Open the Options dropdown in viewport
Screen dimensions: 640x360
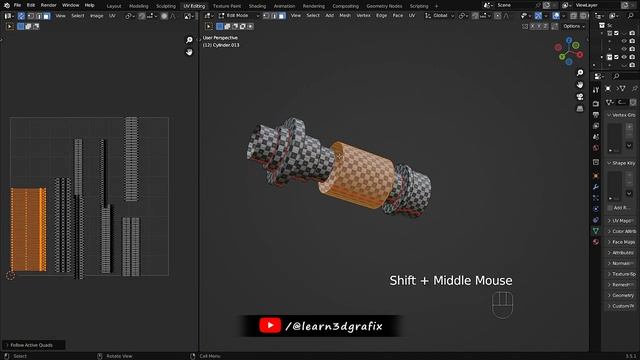coord(574,26)
